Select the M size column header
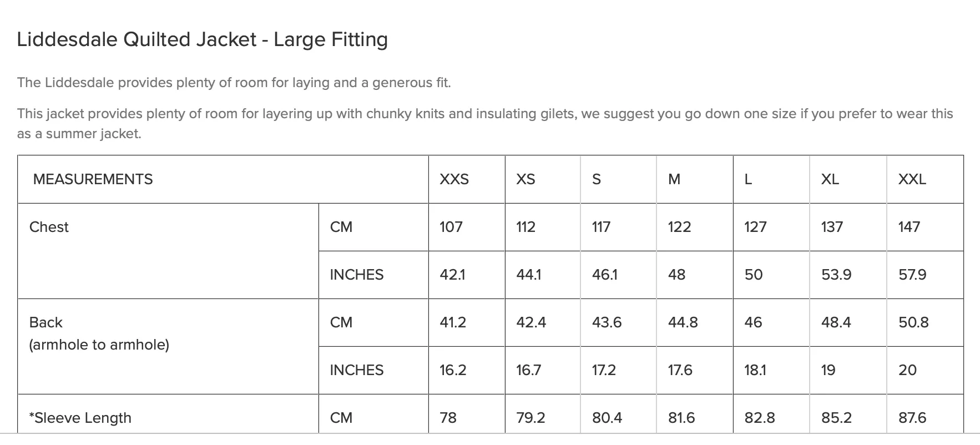This screenshot has height=445, width=980. tap(695, 179)
